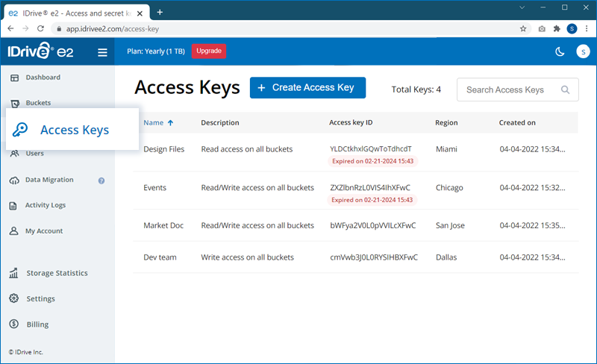This screenshot has height=364, width=597.
Task: Click the Create Access Key button
Action: click(x=307, y=87)
